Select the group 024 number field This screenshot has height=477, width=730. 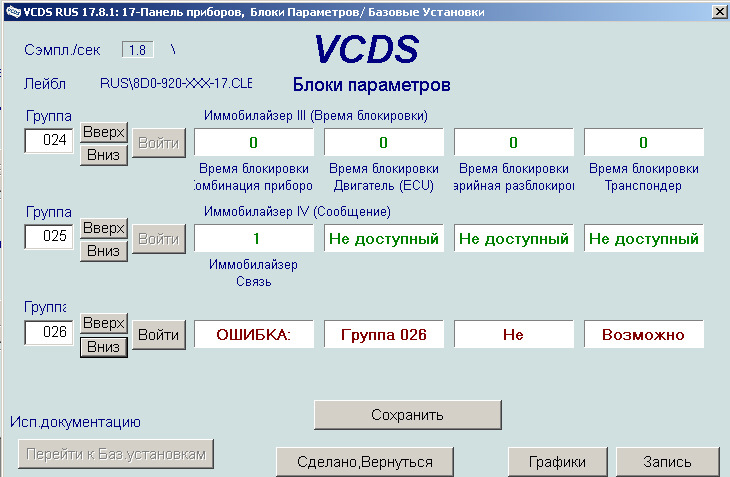[49, 141]
